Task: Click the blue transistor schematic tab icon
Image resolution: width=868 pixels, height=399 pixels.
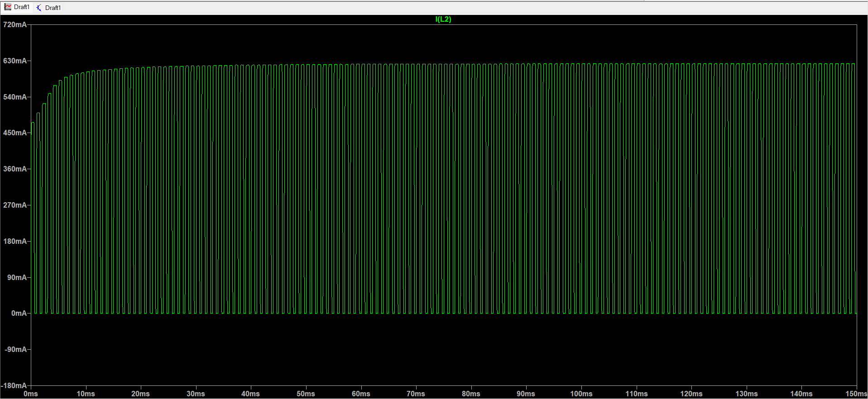Action: point(39,8)
